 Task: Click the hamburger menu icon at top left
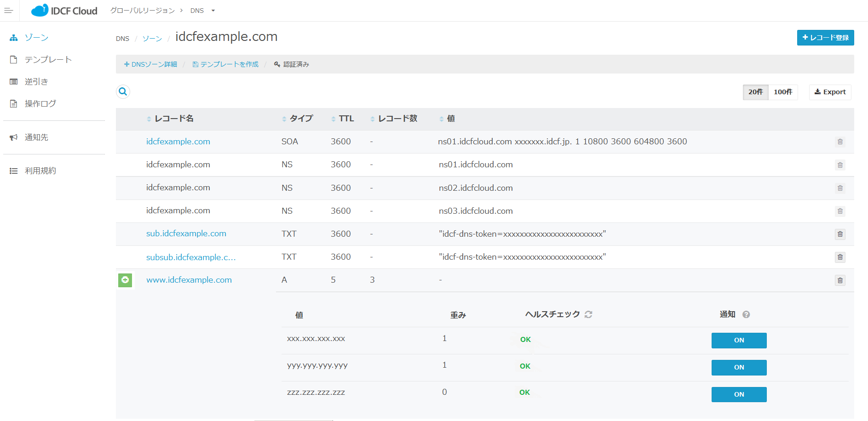(x=8, y=11)
